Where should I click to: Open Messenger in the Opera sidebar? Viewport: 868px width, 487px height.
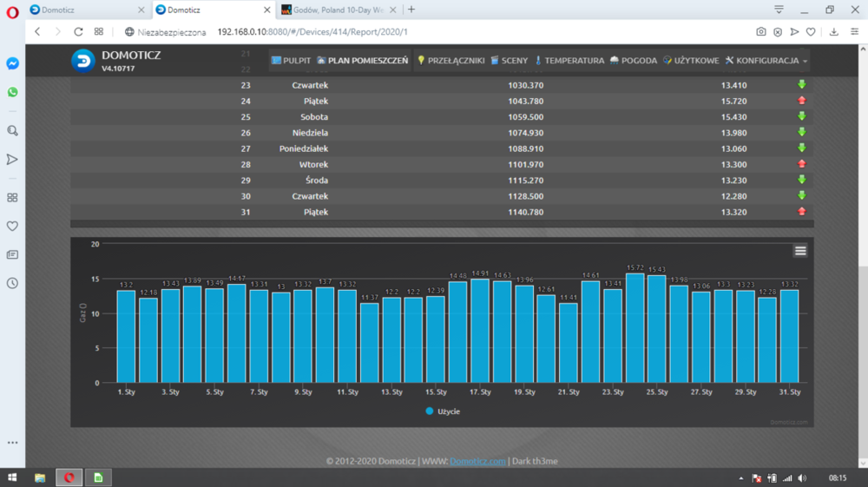point(12,64)
